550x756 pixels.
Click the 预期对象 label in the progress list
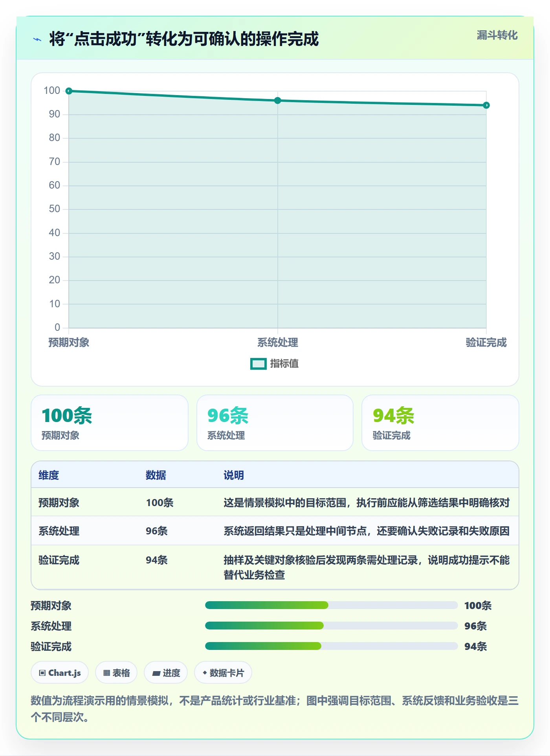51,606
